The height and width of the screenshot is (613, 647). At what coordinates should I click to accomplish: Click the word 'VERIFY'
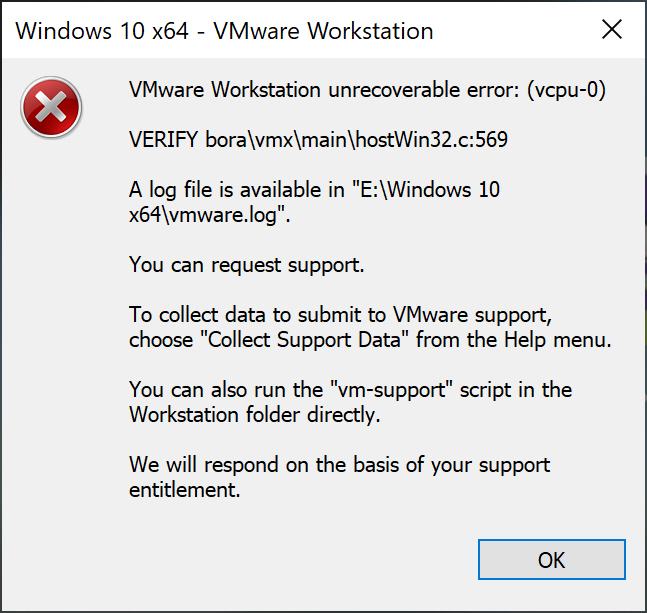tap(163, 139)
